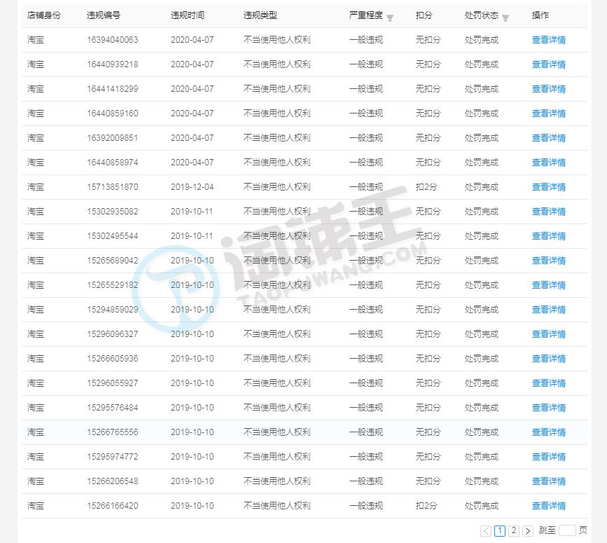The height and width of the screenshot is (543, 607).
Task: View details for violation 15302935082
Action: (x=548, y=211)
